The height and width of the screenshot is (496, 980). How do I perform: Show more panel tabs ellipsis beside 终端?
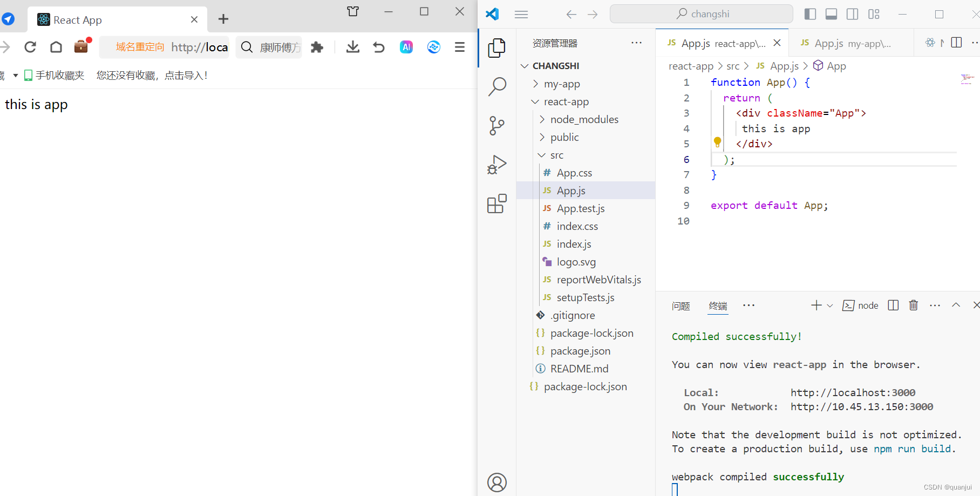tap(748, 305)
